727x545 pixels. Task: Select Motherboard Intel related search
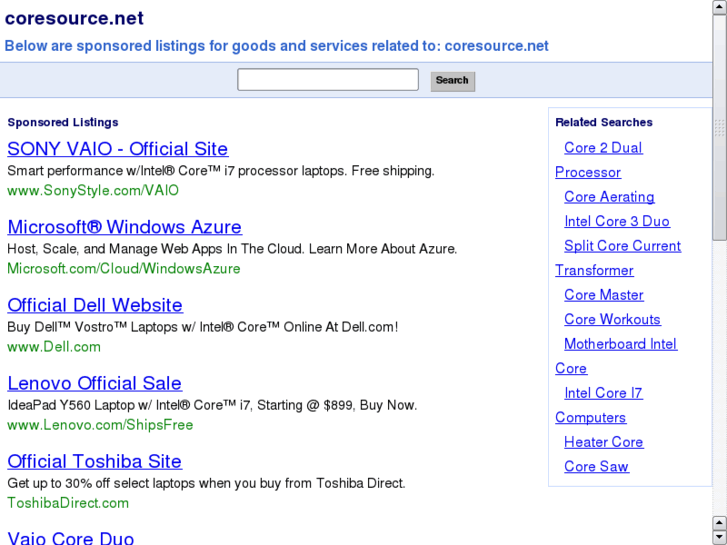click(x=621, y=344)
